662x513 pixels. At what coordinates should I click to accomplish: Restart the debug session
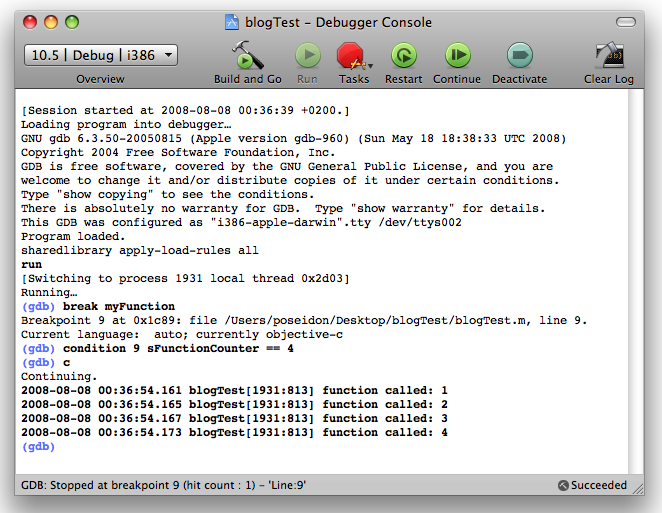pyautogui.click(x=403, y=55)
